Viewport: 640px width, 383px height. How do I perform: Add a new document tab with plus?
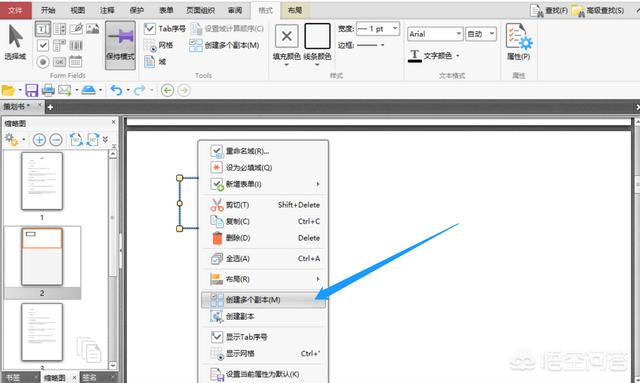[x=50, y=107]
